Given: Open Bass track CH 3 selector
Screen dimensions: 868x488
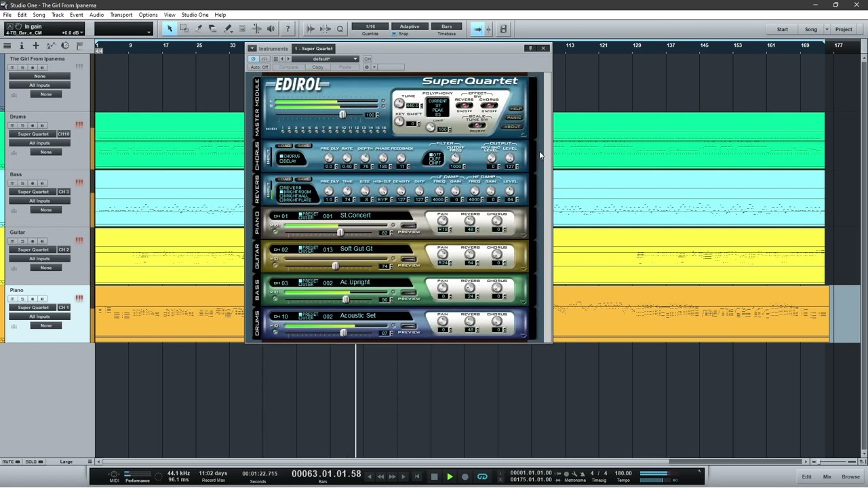Looking at the screenshot, I should pyautogui.click(x=63, y=192).
